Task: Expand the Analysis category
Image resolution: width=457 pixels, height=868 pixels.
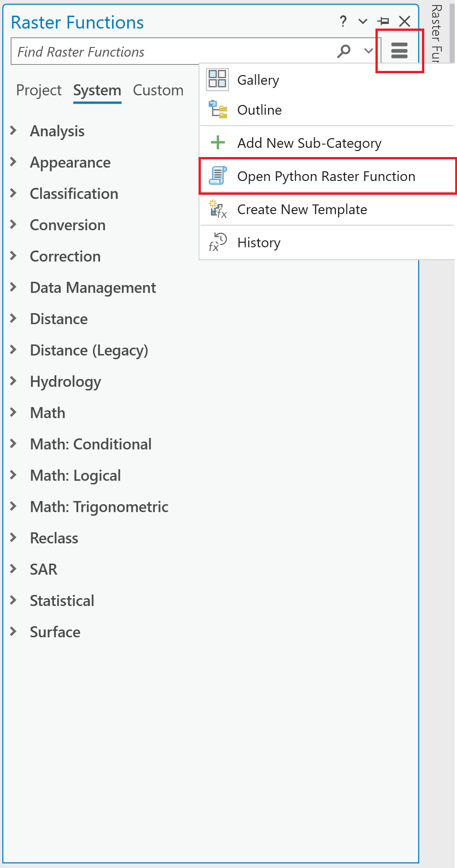Action: (13, 131)
